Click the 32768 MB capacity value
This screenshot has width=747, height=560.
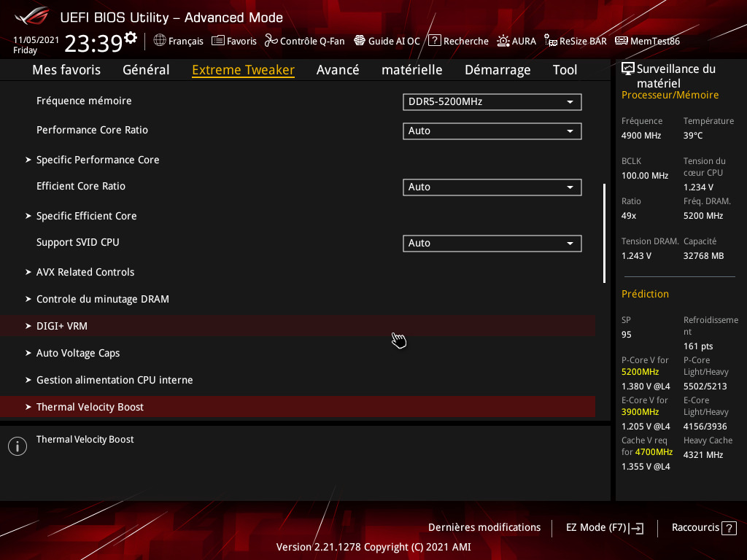pos(704,256)
